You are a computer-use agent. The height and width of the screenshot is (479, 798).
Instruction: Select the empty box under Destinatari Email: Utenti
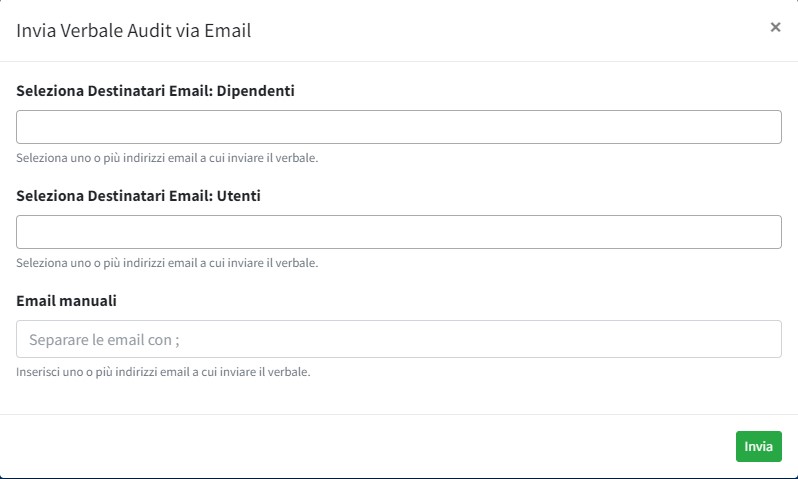pyautogui.click(x=398, y=232)
